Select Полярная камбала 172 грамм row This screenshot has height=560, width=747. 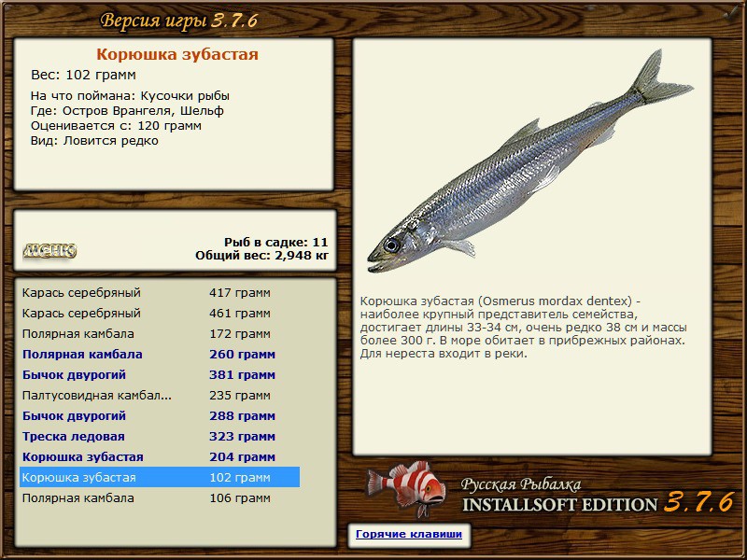(160, 334)
